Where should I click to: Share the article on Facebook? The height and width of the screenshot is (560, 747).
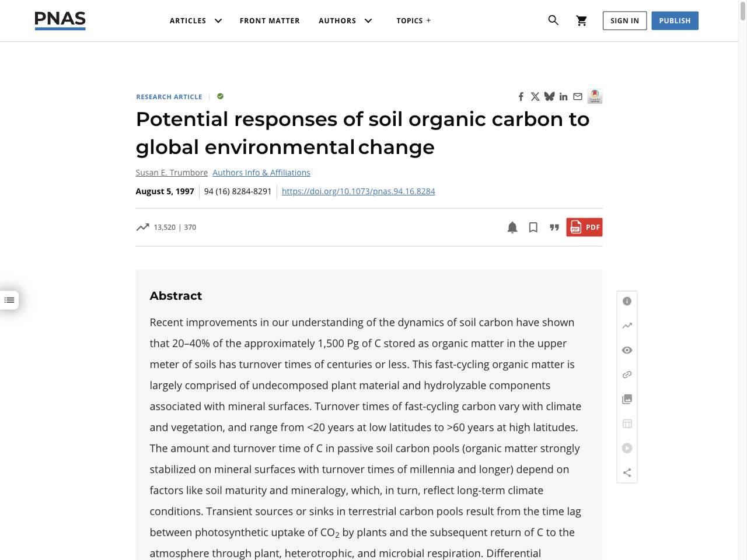tap(521, 96)
